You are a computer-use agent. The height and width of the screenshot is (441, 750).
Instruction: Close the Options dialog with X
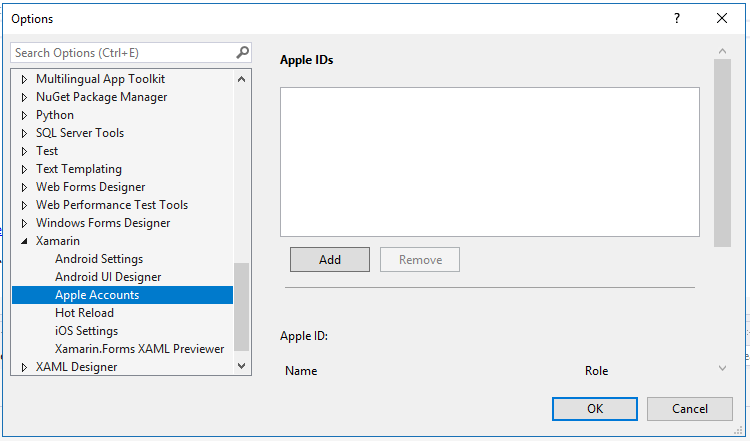point(722,18)
